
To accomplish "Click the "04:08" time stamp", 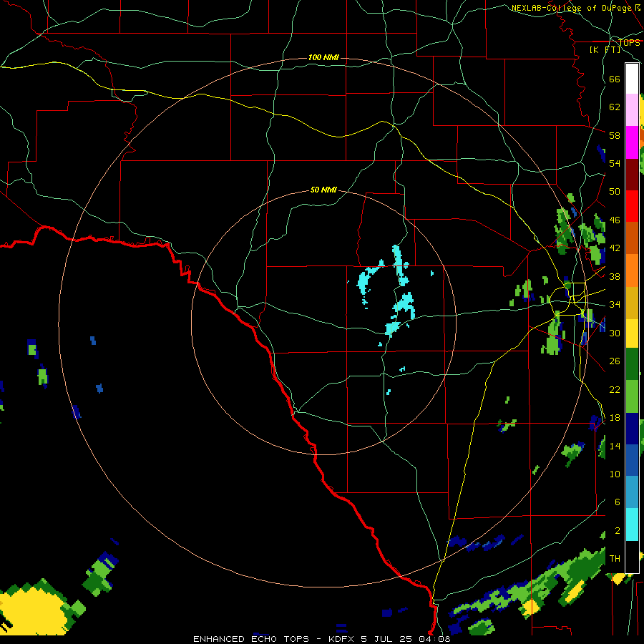I will (x=434, y=639).
